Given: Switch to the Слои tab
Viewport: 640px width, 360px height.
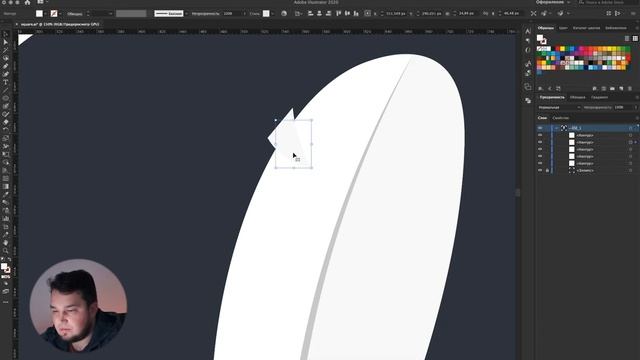Looking at the screenshot, I should (x=542, y=118).
